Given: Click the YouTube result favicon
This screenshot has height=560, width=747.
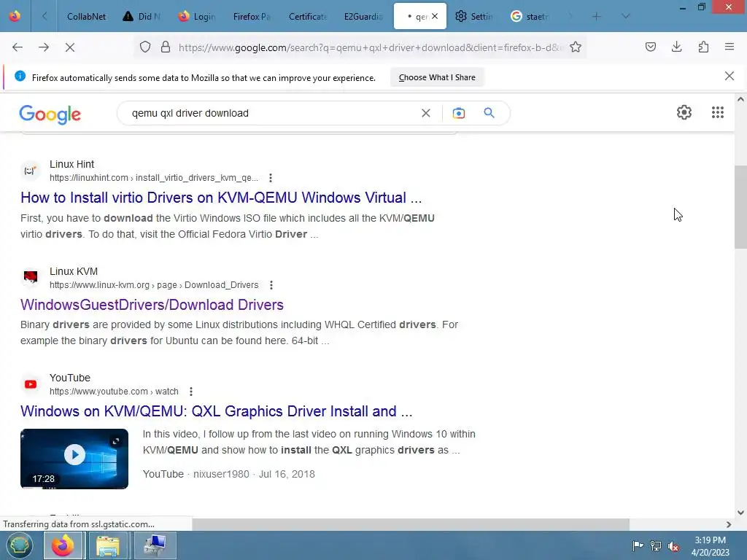Looking at the screenshot, I should coord(31,384).
